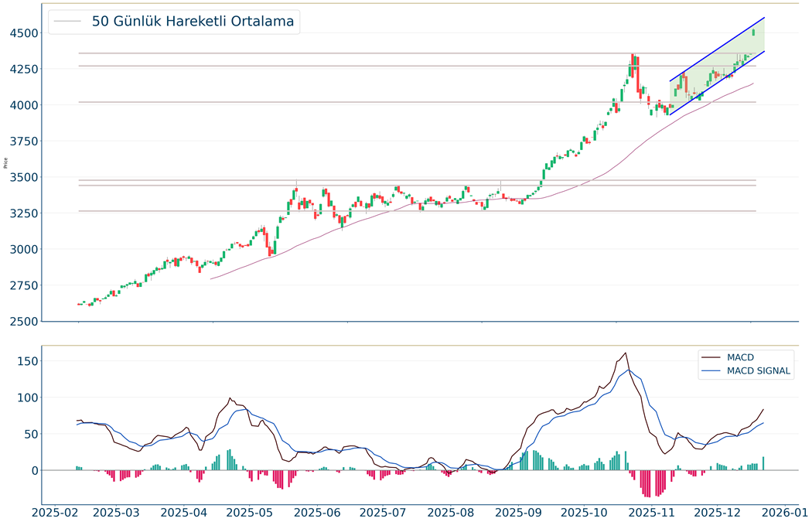Click the rotated Price y-axis title
The image size is (812, 522).
tap(6, 163)
